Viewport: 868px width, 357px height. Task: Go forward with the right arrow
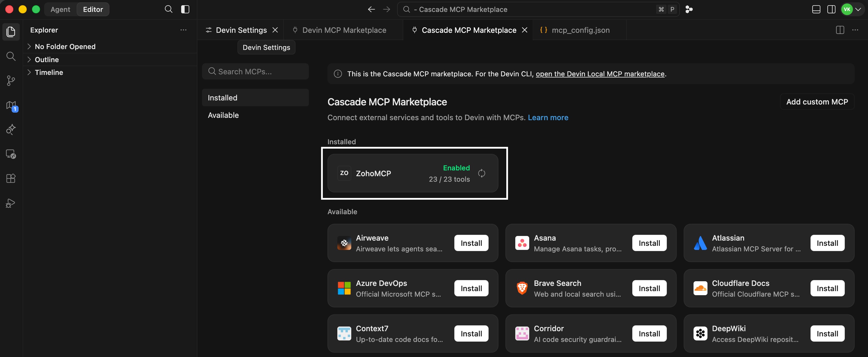pos(386,9)
